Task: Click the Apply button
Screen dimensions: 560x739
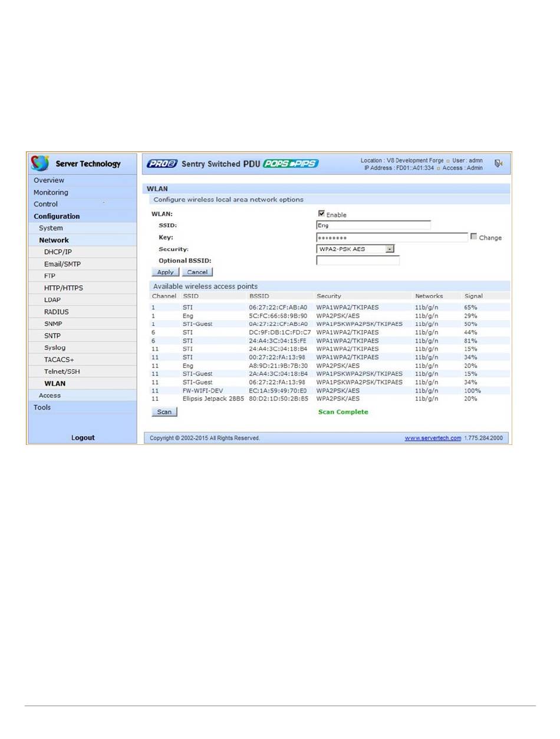Action: [x=166, y=272]
